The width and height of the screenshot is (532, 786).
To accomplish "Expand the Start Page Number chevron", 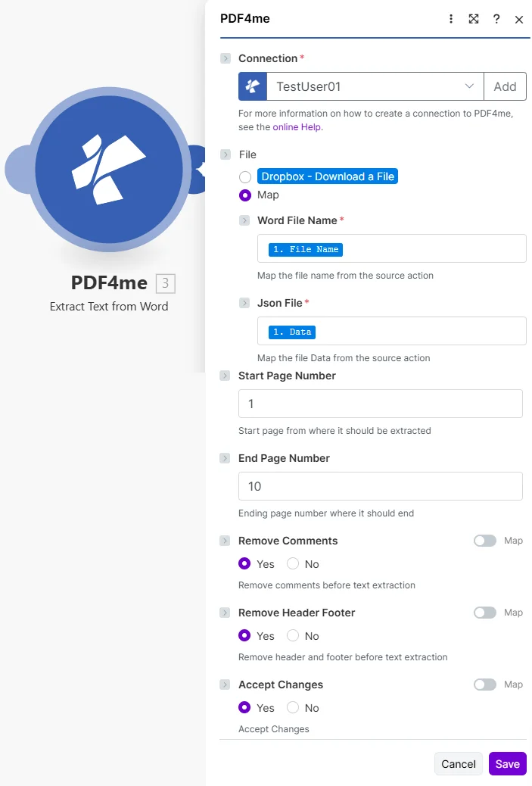I will pos(225,376).
